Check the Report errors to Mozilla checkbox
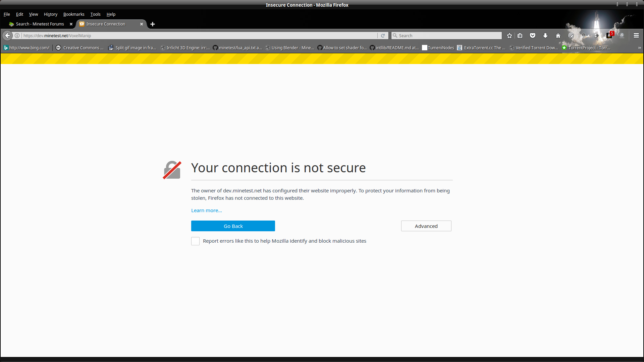This screenshot has height=362, width=644. tap(195, 241)
